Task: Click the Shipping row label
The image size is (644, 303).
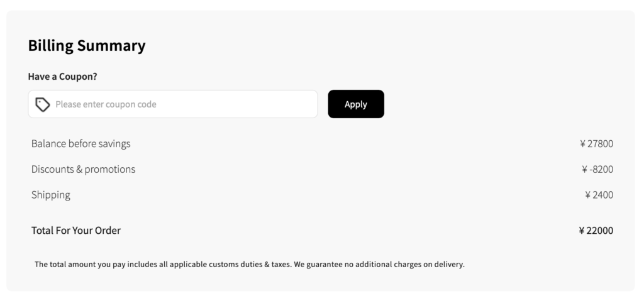Action: pyautogui.click(x=51, y=195)
